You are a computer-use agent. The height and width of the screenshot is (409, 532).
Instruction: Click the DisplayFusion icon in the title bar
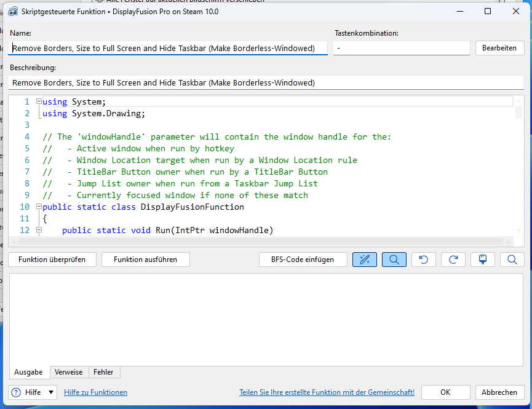[x=13, y=11]
